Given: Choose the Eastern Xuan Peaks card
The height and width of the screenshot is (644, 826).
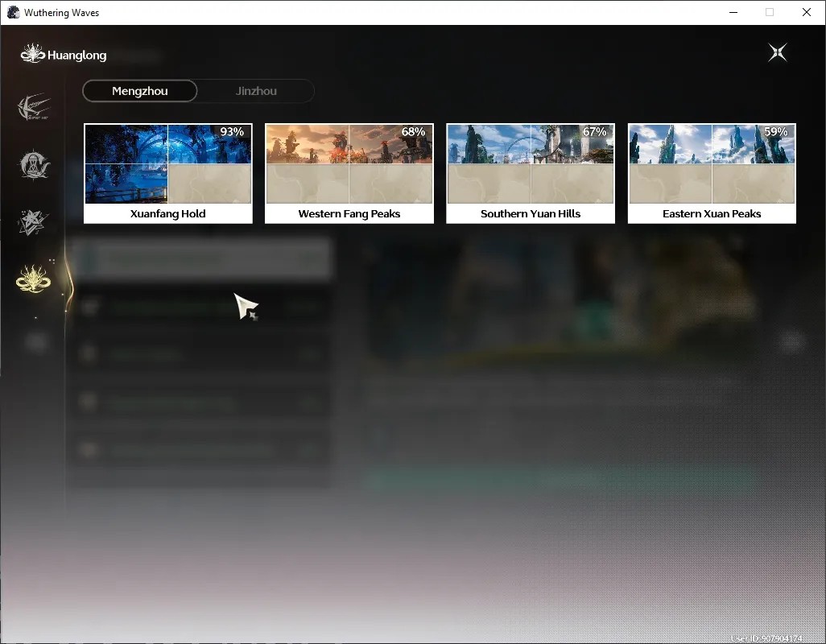Looking at the screenshot, I should pos(712,173).
